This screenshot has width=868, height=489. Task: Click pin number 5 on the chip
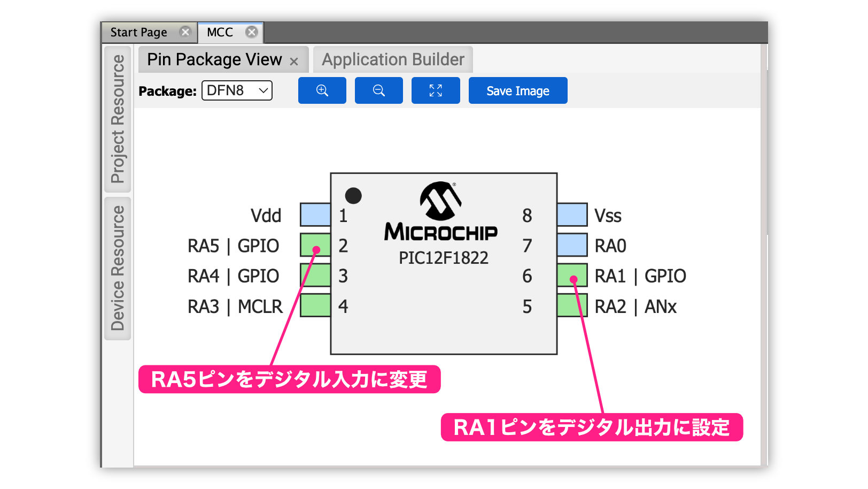[x=527, y=307]
